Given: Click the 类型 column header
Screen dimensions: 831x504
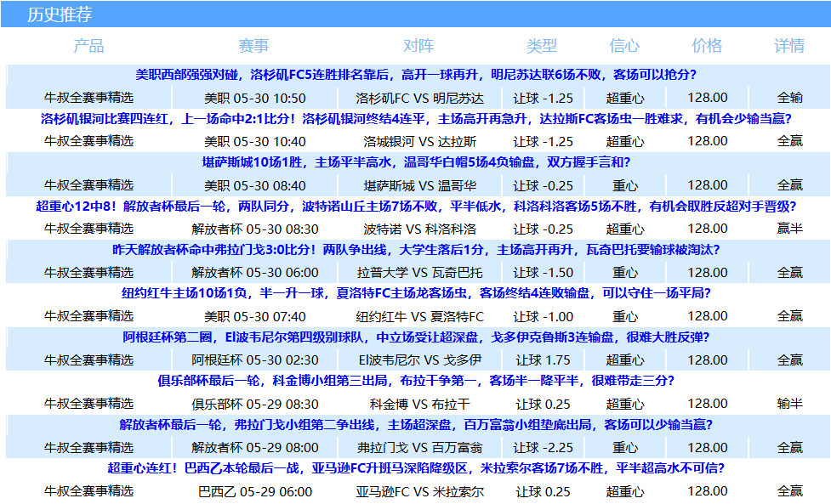Looking at the screenshot, I should (x=542, y=46).
